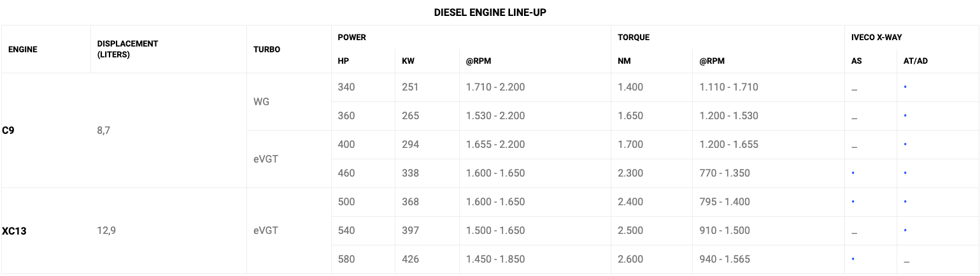
Task: Select the C9 engine row label
Action: (x=8, y=130)
